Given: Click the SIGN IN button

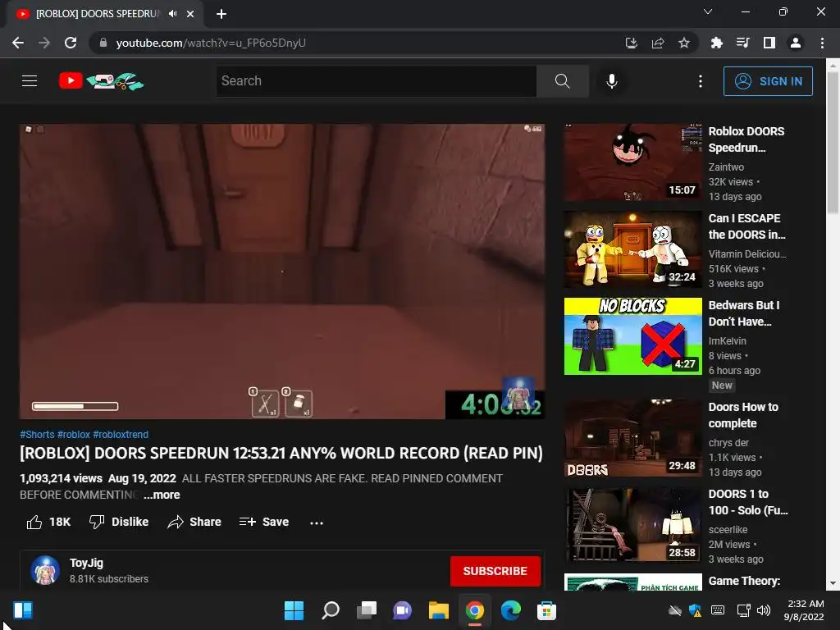Looking at the screenshot, I should click(x=768, y=81).
